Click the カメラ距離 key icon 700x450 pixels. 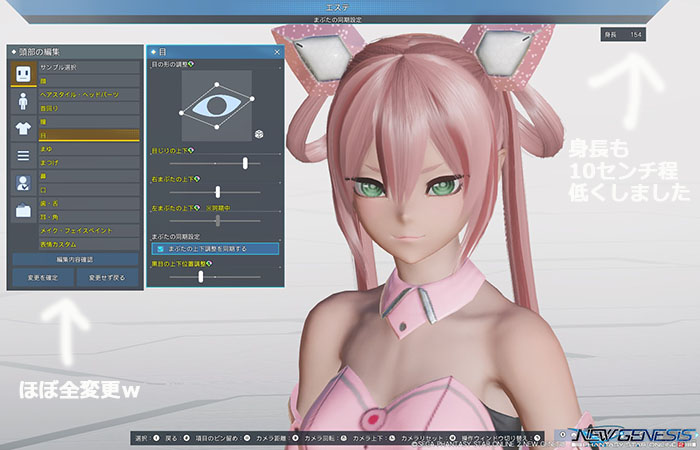point(295,438)
